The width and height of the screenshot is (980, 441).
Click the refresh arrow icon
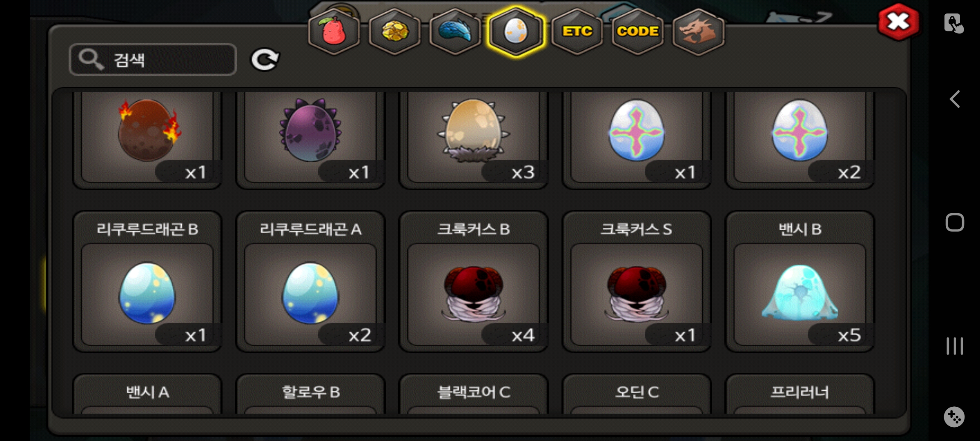[265, 60]
